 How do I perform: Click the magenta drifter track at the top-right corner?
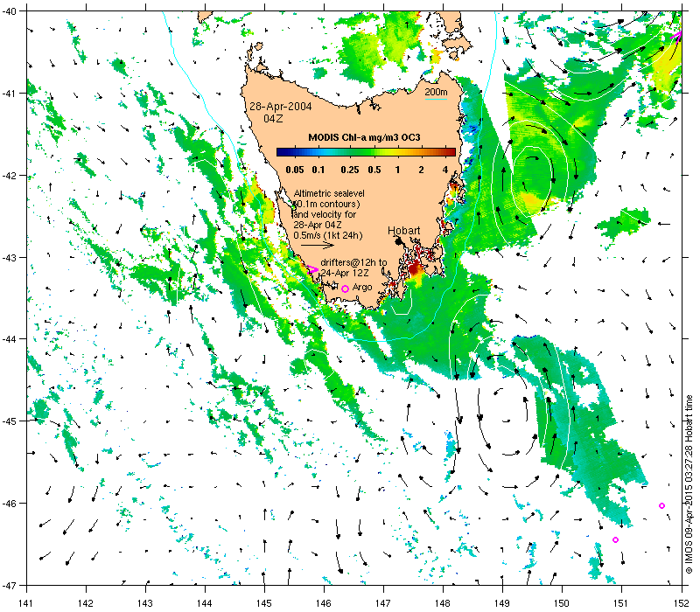(676, 36)
